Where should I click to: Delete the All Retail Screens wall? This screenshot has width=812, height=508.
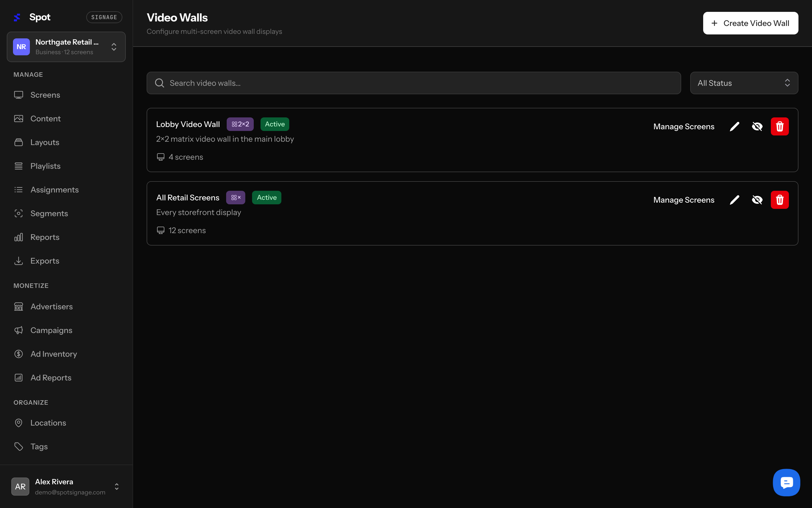coord(780,200)
